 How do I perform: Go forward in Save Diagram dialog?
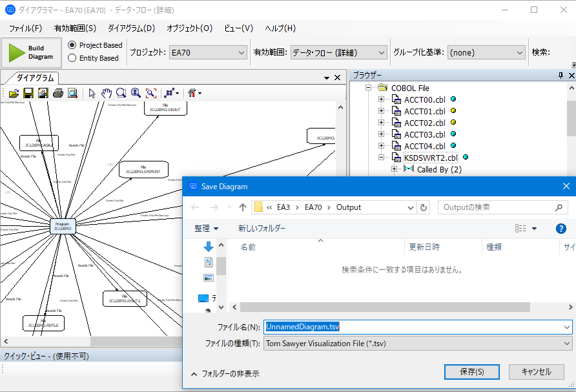[214, 207]
